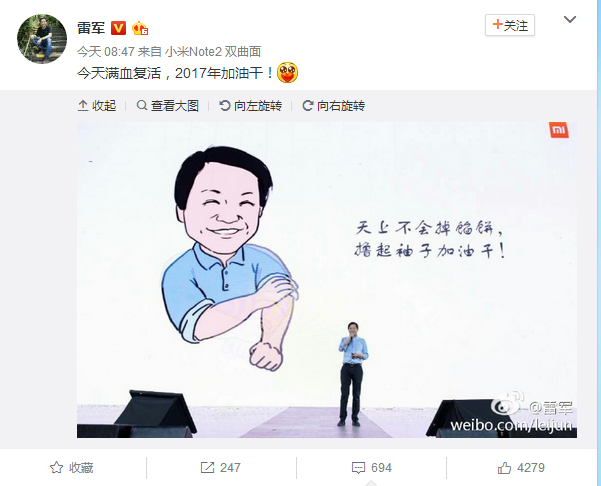The width and height of the screenshot is (601, 486).
Task: Click the expanded cartoon post image
Action: (x=327, y=280)
